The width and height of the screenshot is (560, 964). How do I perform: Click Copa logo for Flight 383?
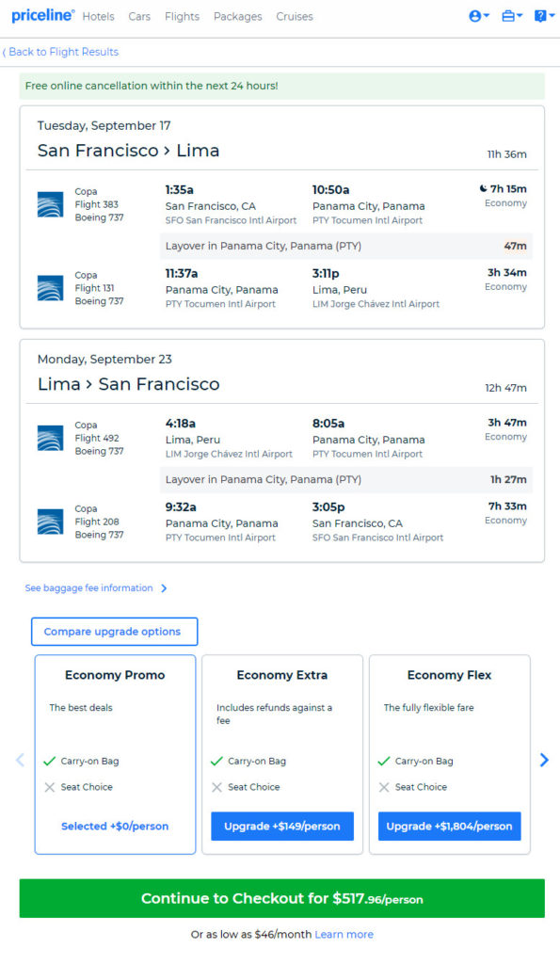click(51, 204)
